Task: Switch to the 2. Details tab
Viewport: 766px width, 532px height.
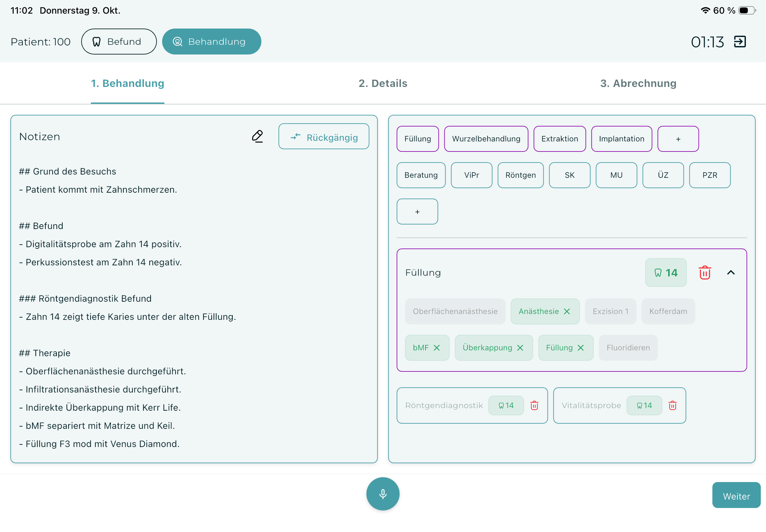Action: [x=382, y=83]
